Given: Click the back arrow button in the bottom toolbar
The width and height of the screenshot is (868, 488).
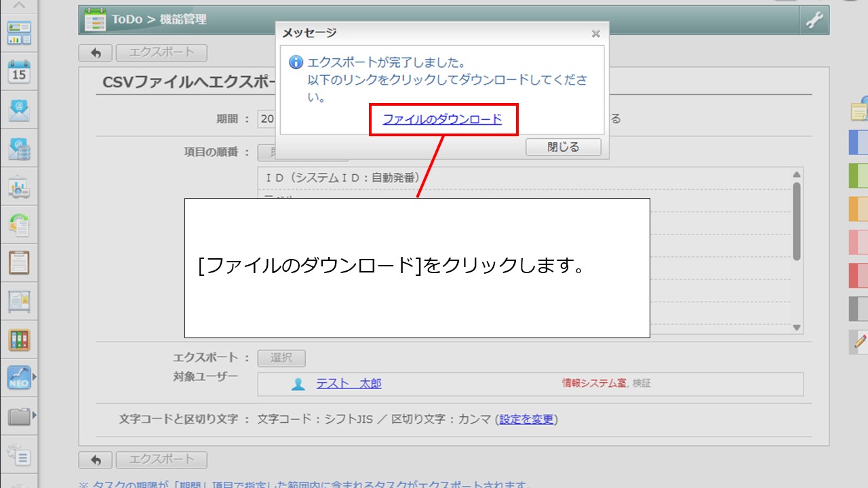Looking at the screenshot, I should click(x=96, y=460).
